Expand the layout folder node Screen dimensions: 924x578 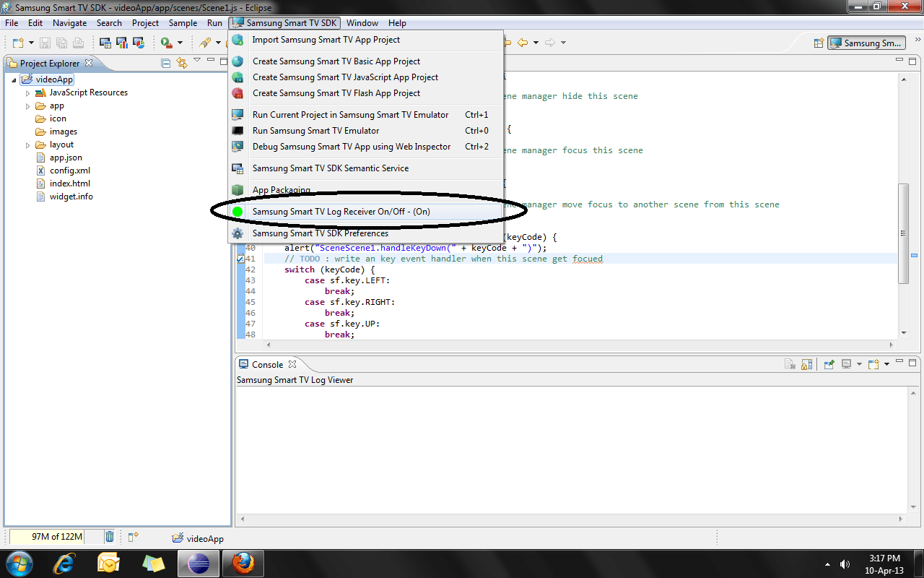pos(28,144)
